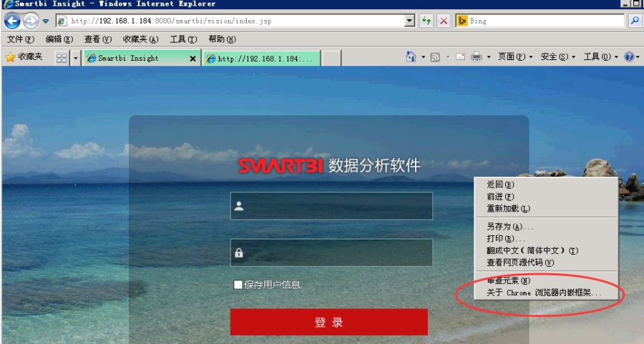644x344 pixels.
Task: Click the blue Help question mark icon
Action: [x=629, y=57]
